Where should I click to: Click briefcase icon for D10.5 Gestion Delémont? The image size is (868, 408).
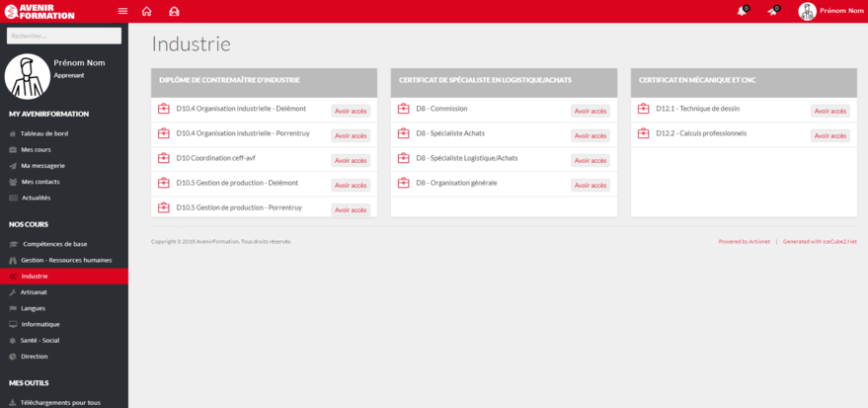point(163,183)
